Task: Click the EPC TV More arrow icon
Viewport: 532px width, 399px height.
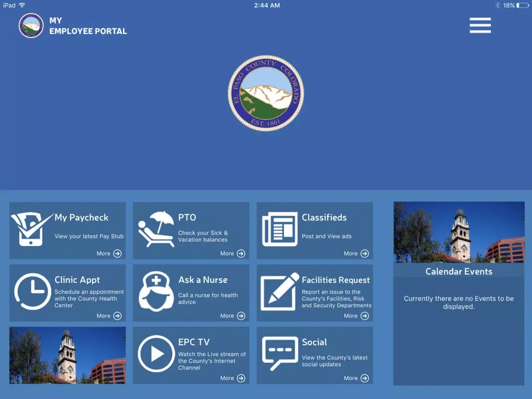Action: point(241,378)
